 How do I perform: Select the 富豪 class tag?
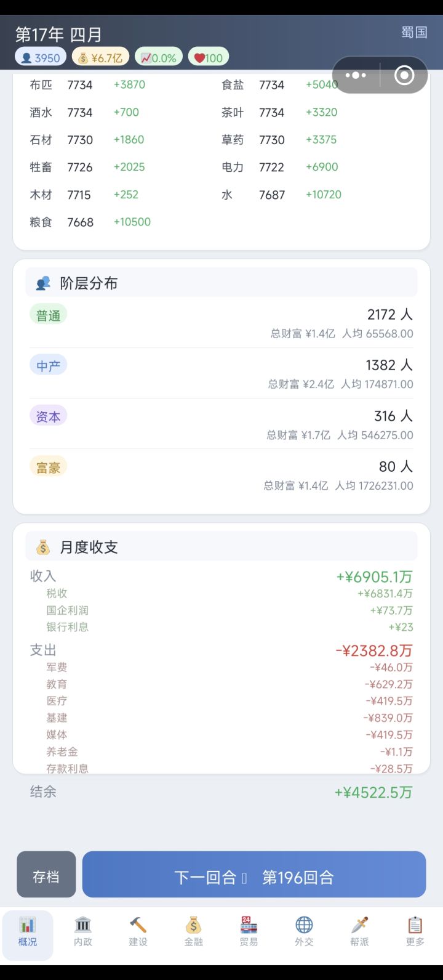click(x=48, y=468)
